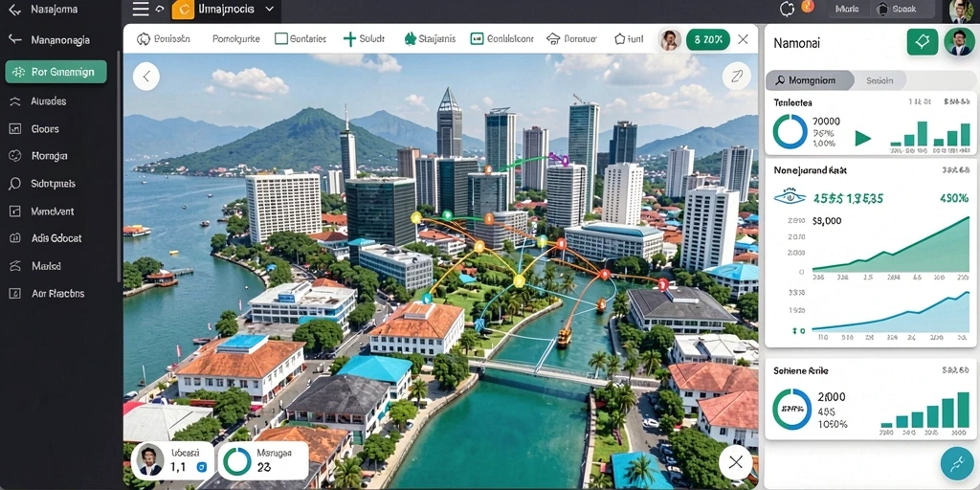Viewport: 980px width, 490px height.
Task: Close the map panel with the toolbar X
Action: coord(743,39)
